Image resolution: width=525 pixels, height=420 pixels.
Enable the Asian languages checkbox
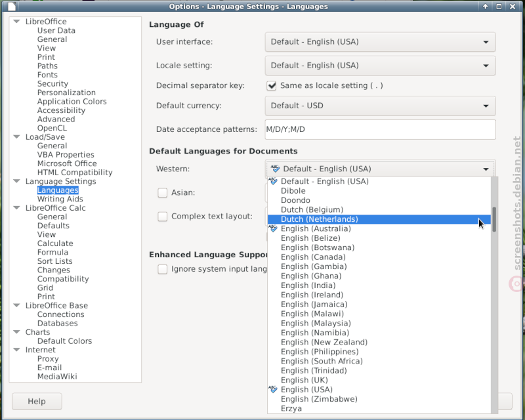[162, 192]
